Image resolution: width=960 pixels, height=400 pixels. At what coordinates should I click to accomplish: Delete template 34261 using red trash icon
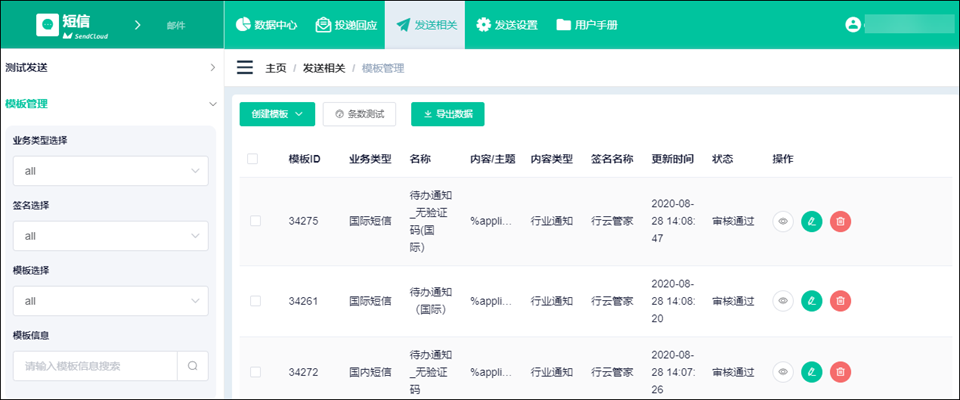coord(840,300)
